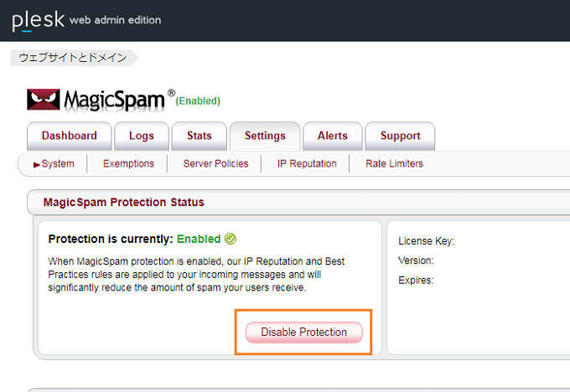The height and width of the screenshot is (392, 570).
Task: Open the Support tab
Action: coord(400,136)
